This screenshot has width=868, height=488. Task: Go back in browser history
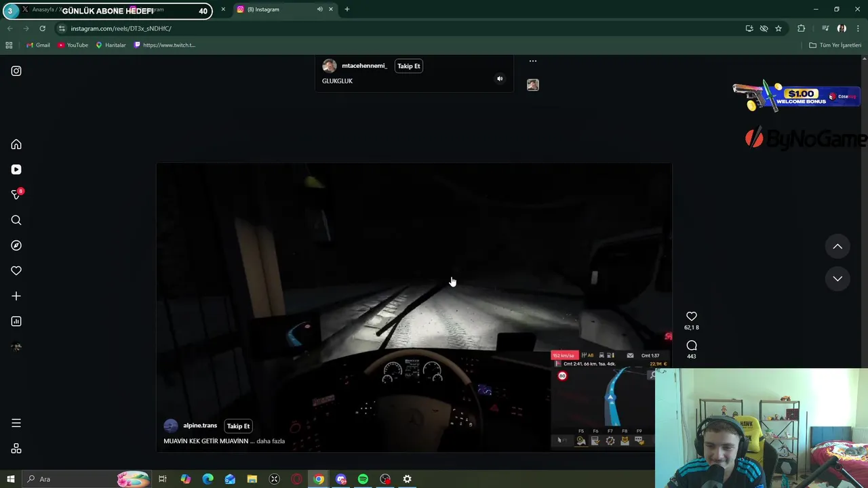(9, 28)
